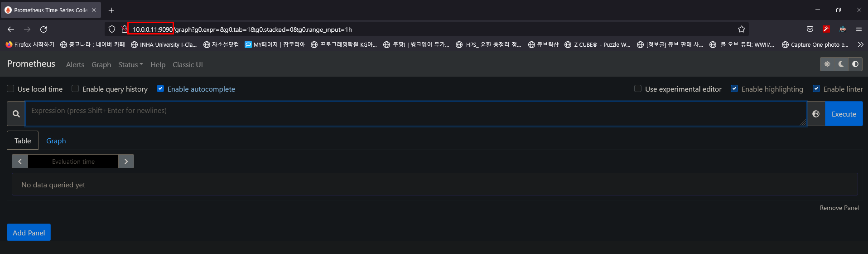Click the shield tracking protection icon

112,29
